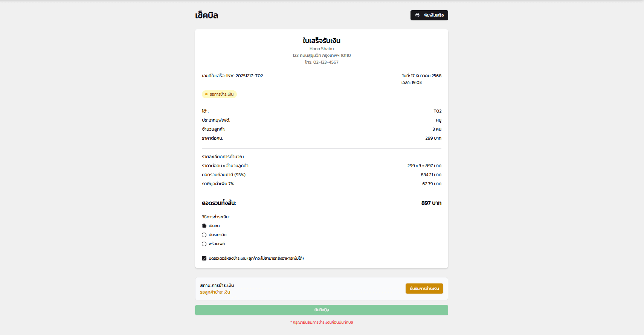Click the ใบเสร็จรับเงิน receipt title
Image resolution: width=644 pixels, height=335 pixels.
pyautogui.click(x=321, y=41)
